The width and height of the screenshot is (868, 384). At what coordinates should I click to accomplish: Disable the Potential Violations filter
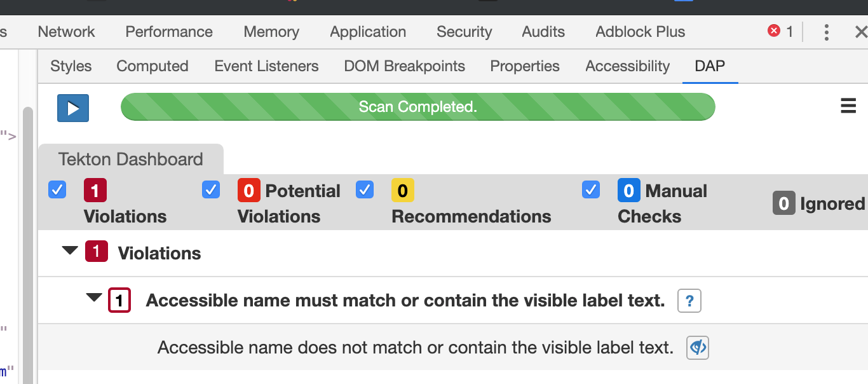tap(210, 189)
